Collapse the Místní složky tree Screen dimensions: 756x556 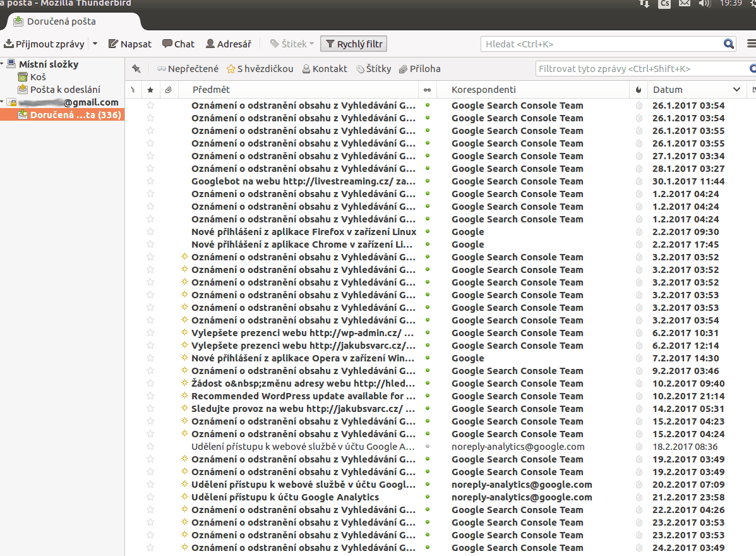(3, 64)
